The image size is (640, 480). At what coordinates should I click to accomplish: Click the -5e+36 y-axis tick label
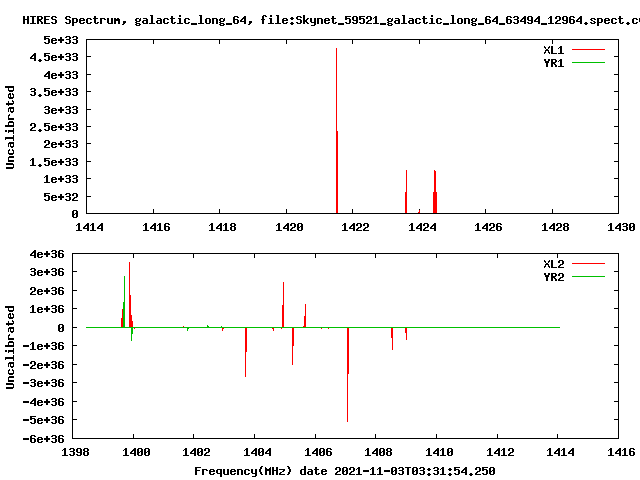[43, 420]
